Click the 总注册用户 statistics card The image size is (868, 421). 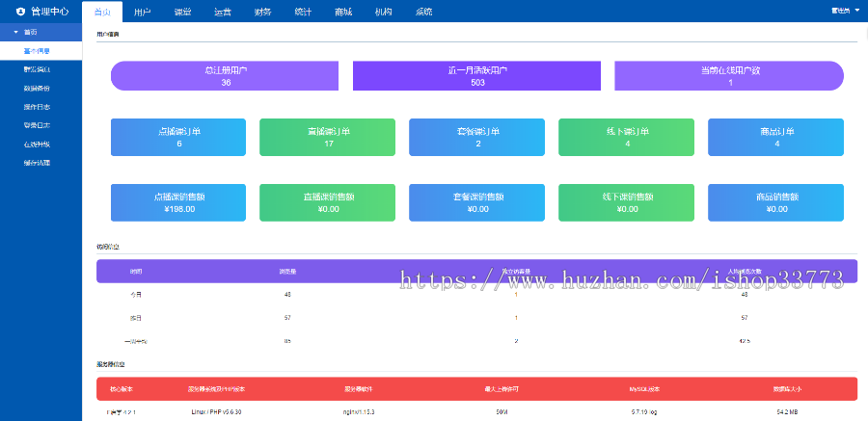click(x=225, y=76)
